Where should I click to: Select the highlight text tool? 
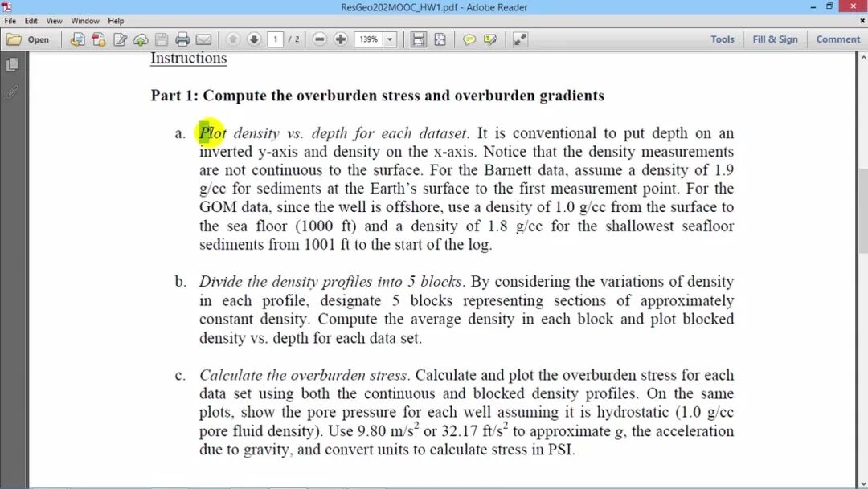(490, 39)
